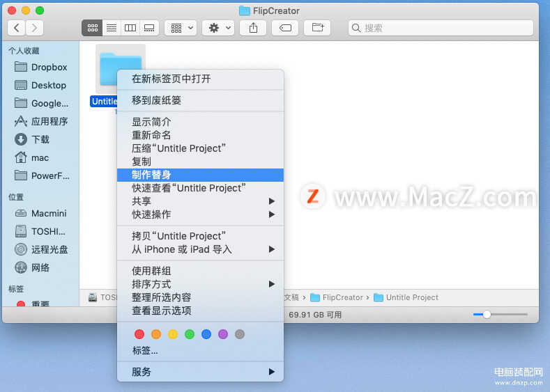550x392 pixels.
Task: Create a new folder from the toolbar
Action: (x=317, y=28)
